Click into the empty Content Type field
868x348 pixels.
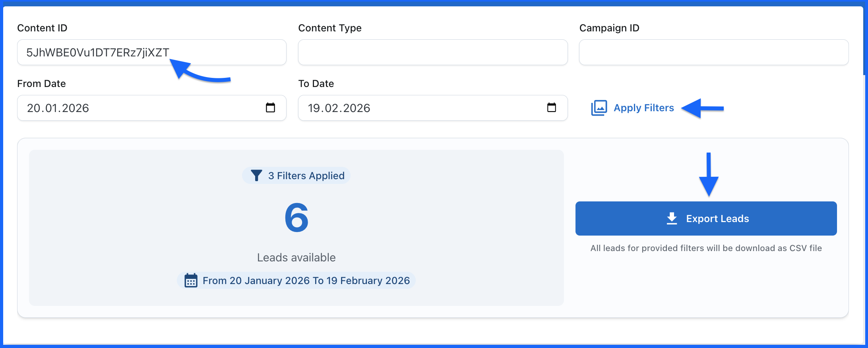coord(432,52)
